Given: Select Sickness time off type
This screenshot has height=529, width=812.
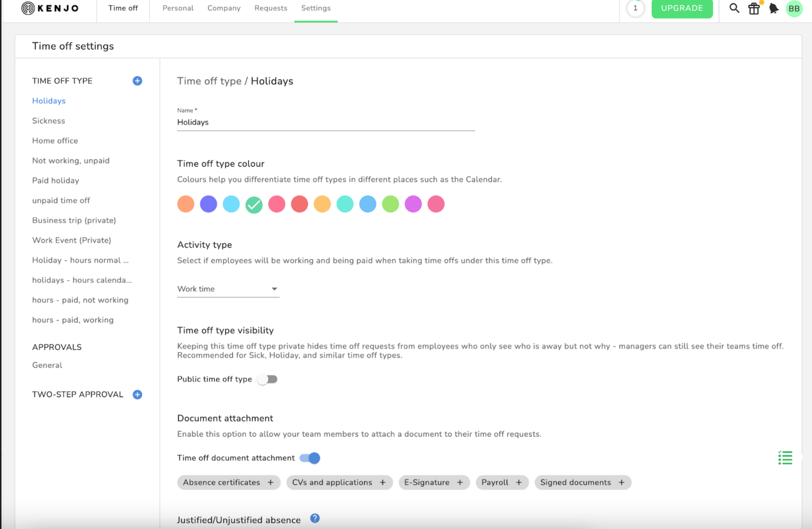Looking at the screenshot, I should pyautogui.click(x=48, y=121).
